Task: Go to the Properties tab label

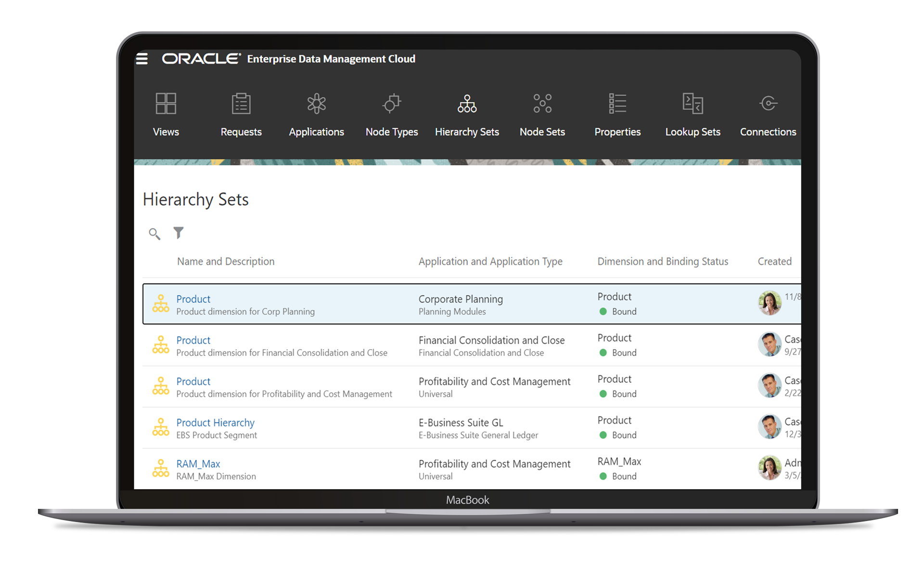Action: 617,132
